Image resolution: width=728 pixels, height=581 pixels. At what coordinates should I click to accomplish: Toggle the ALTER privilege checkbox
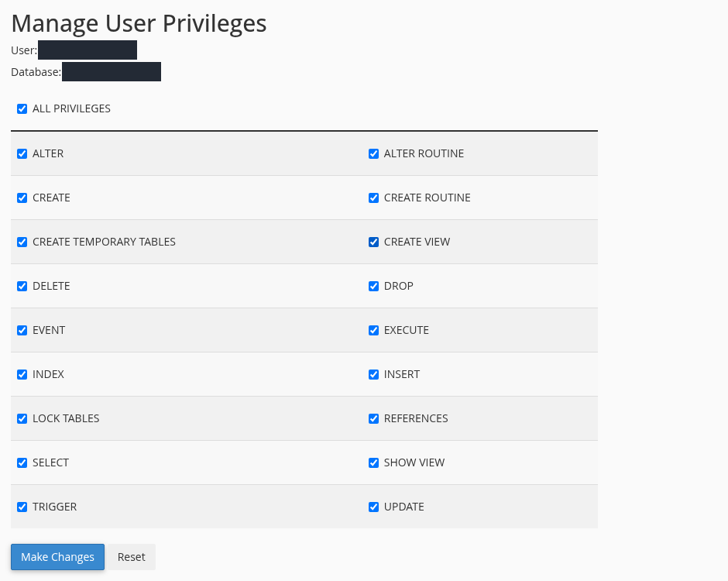pyautogui.click(x=22, y=153)
